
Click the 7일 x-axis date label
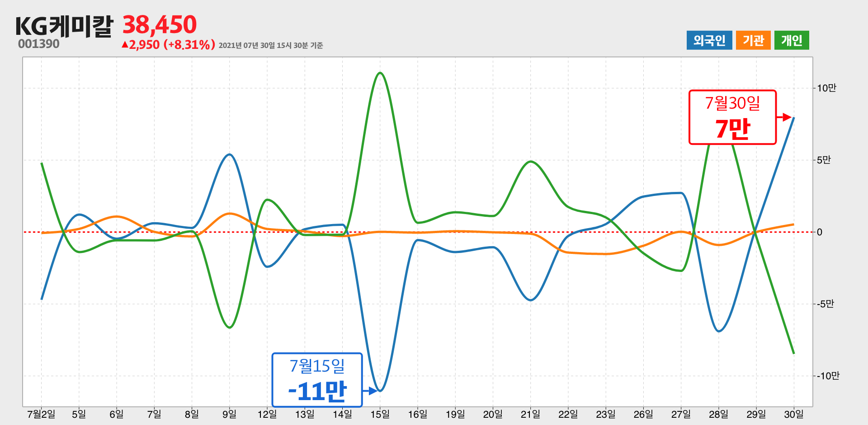coord(154,414)
